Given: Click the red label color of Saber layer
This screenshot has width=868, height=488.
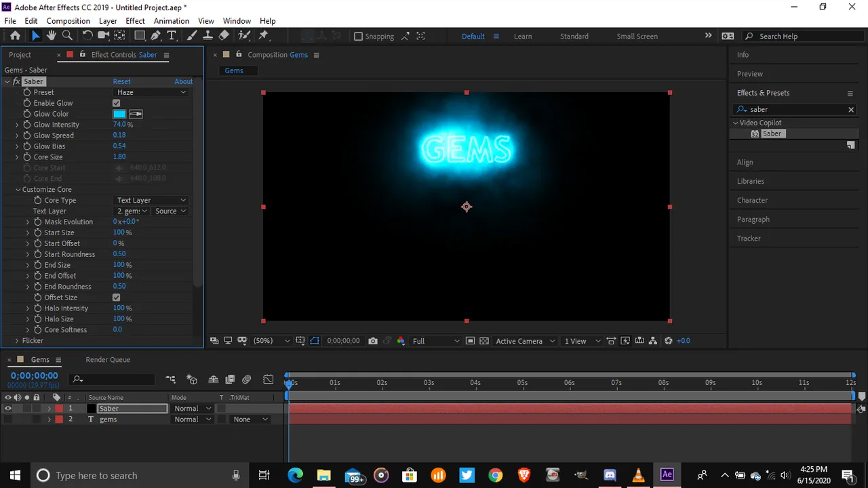Looking at the screenshot, I should click(59, 409).
